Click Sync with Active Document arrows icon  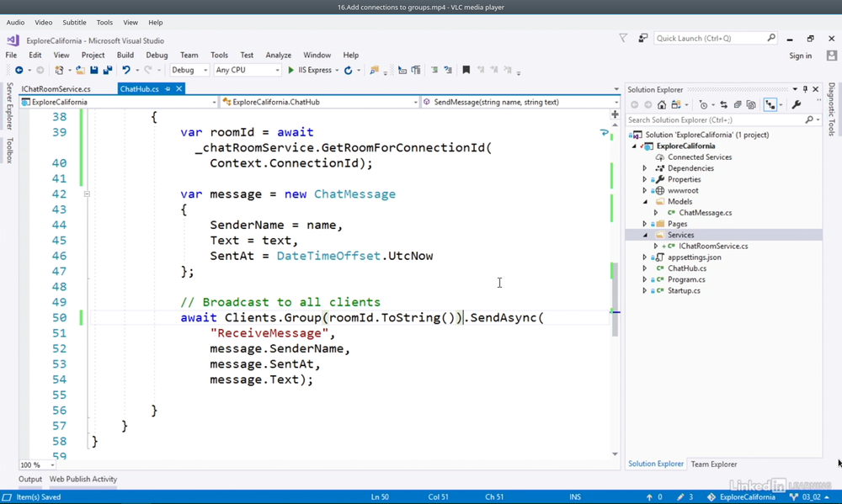click(724, 105)
